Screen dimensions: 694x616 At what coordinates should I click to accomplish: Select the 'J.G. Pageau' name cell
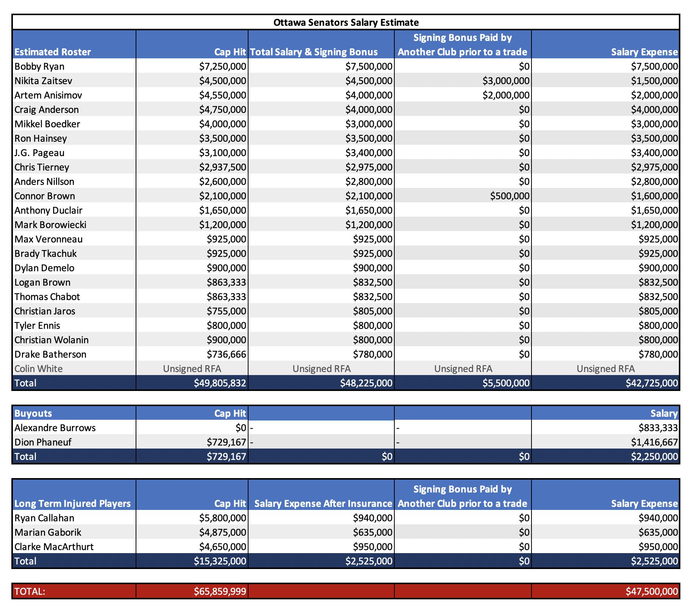(74, 153)
